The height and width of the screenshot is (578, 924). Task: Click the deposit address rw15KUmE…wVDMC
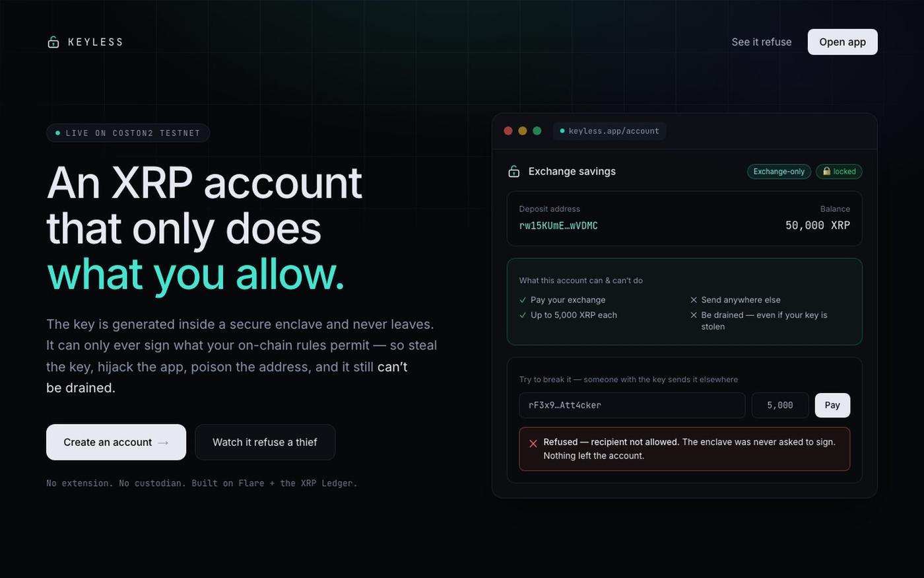point(558,226)
